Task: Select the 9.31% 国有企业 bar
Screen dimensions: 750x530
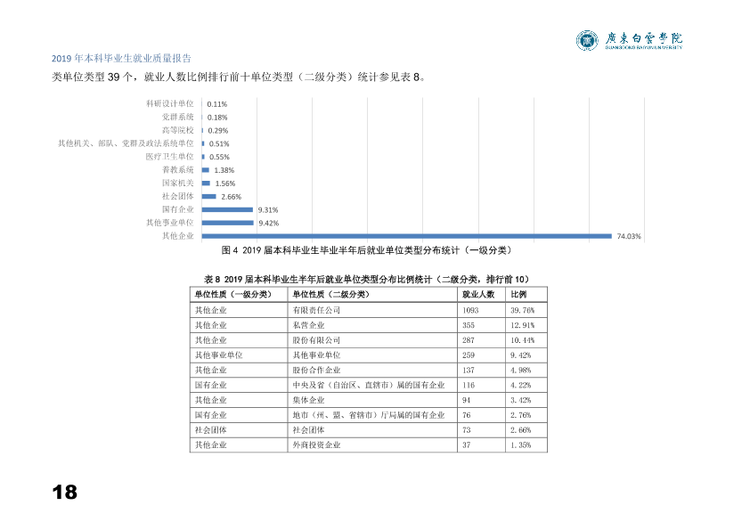Action: (x=227, y=210)
